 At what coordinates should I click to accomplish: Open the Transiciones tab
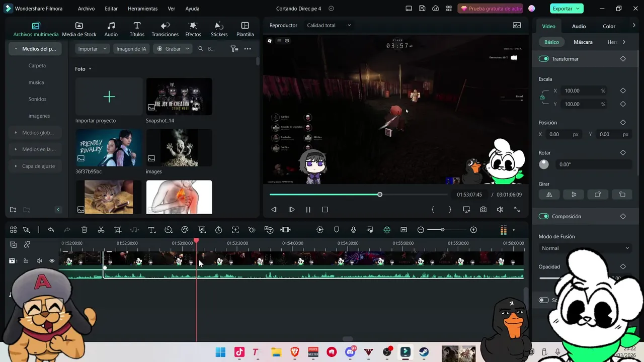[165, 30]
